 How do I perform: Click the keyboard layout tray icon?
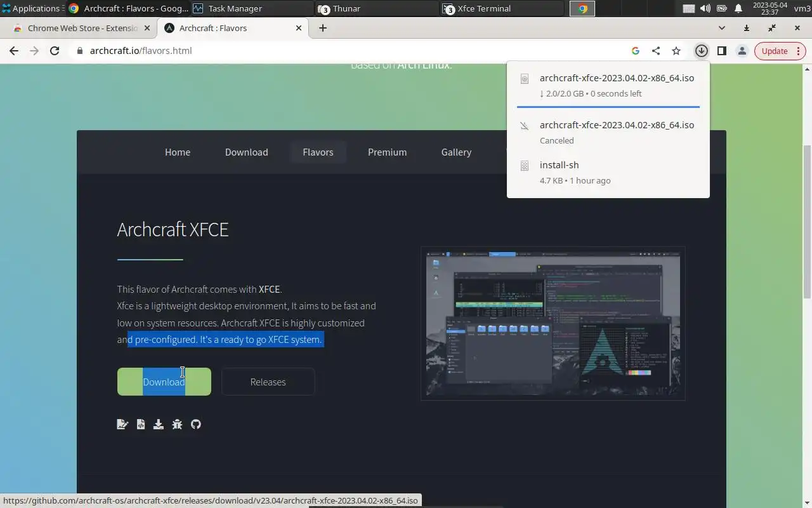[x=688, y=8]
